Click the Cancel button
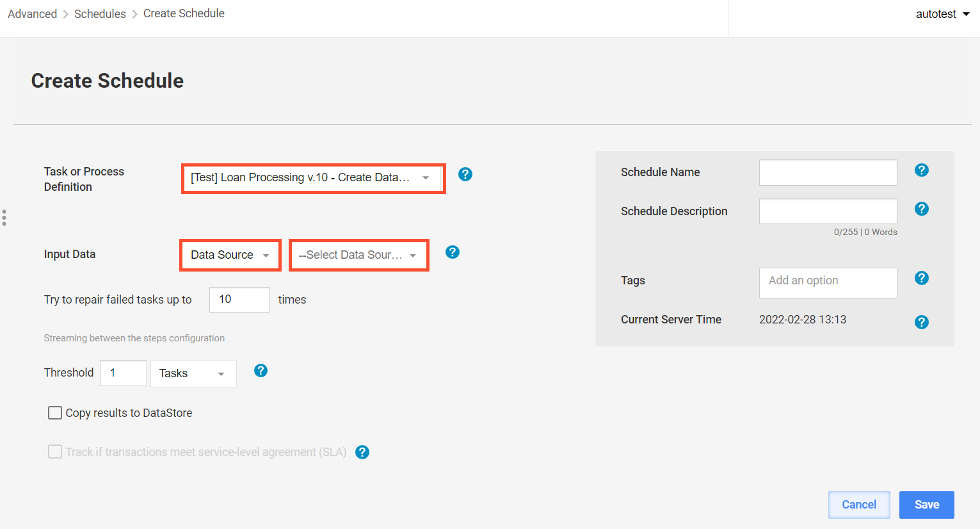Screen dimensions: 980x529 [859, 505]
